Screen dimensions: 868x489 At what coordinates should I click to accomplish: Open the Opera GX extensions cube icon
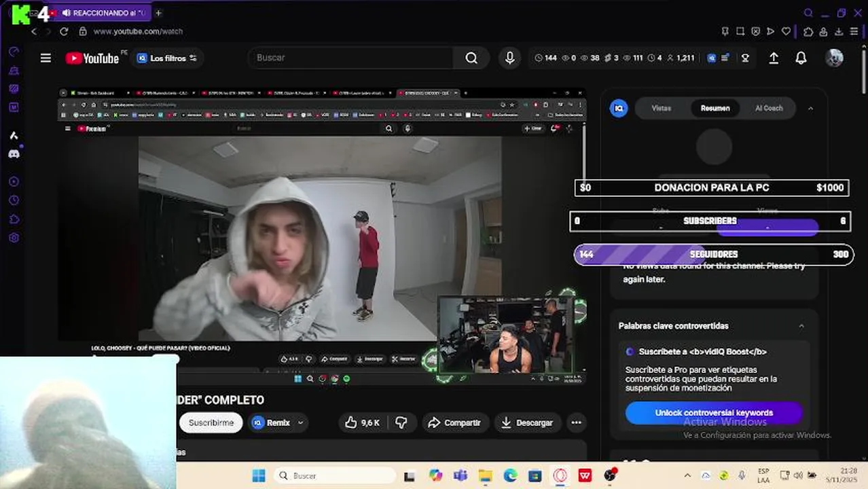(808, 31)
